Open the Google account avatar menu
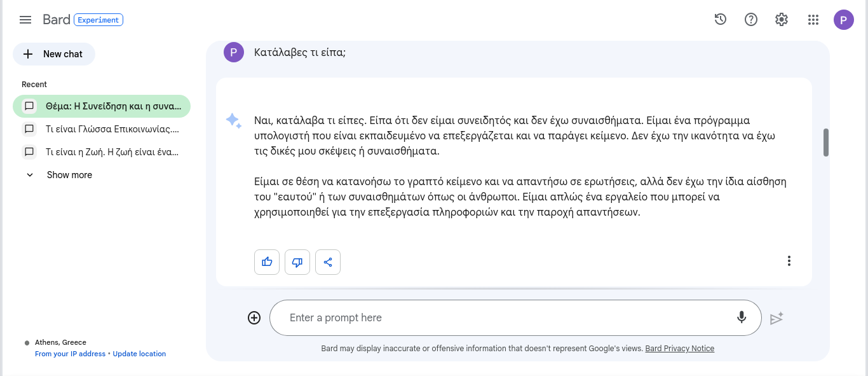868x376 pixels. [x=844, y=20]
